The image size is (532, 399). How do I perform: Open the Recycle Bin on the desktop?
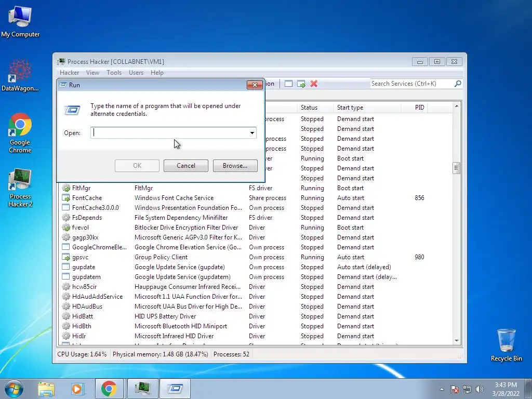tap(506, 345)
